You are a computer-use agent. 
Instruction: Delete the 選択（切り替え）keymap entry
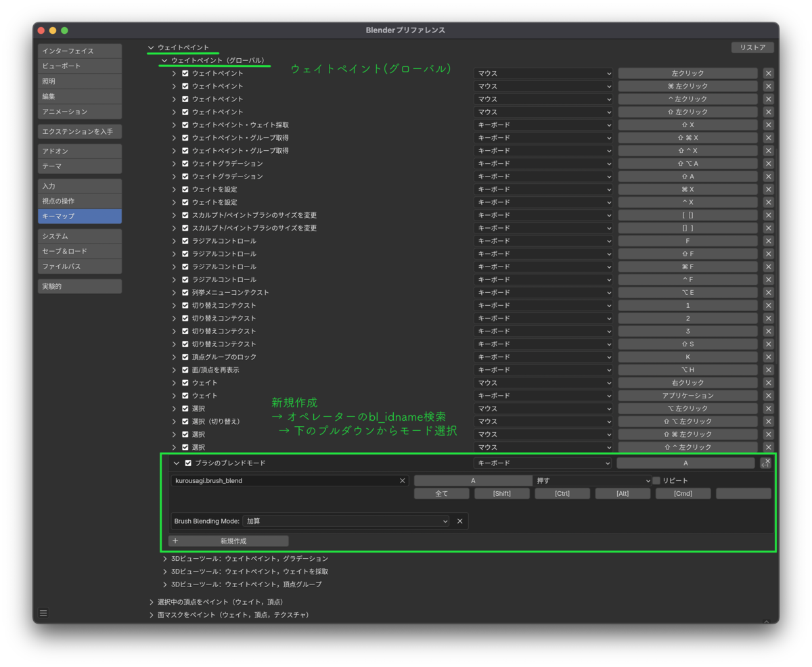pos(768,421)
